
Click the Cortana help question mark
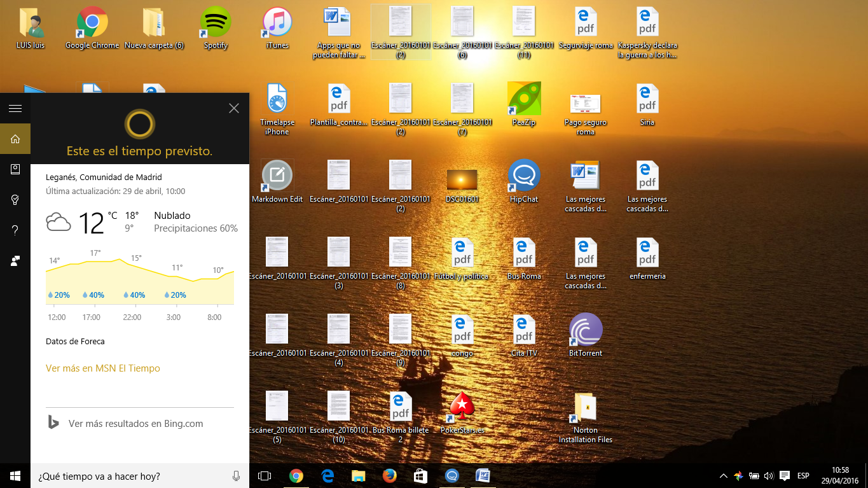tap(15, 230)
